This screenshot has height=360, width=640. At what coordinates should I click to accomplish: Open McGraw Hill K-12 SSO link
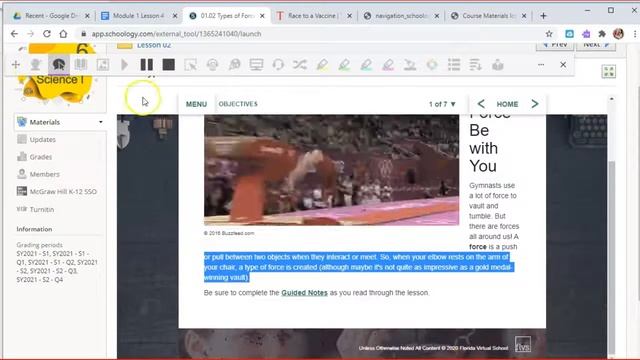(63, 191)
